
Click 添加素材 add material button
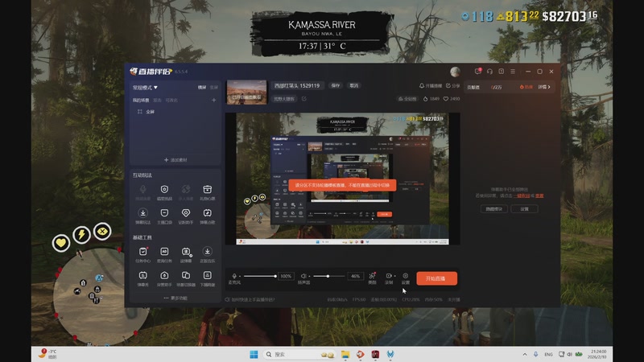pos(175,159)
